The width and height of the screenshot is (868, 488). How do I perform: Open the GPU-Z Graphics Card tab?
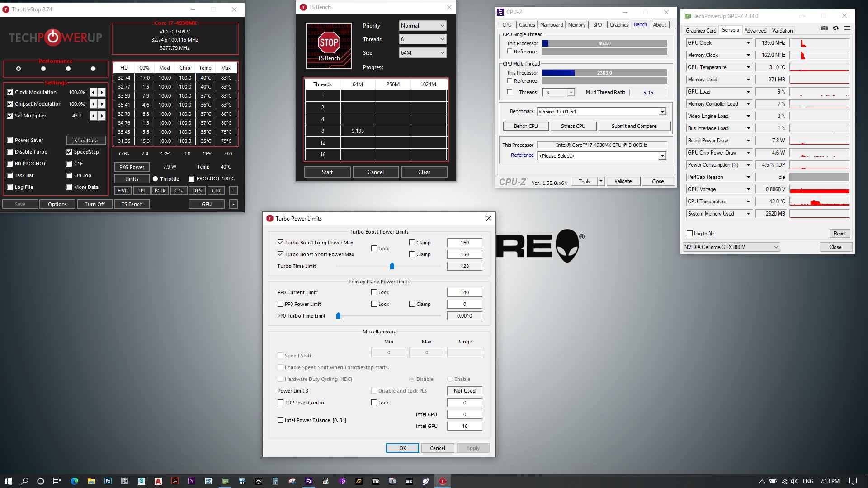[701, 31]
